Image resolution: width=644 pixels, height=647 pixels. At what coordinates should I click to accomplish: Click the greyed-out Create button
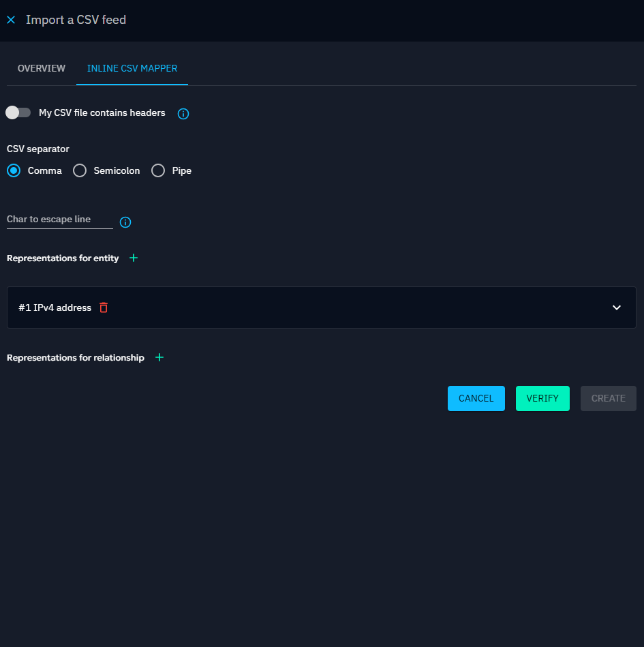pyautogui.click(x=608, y=398)
